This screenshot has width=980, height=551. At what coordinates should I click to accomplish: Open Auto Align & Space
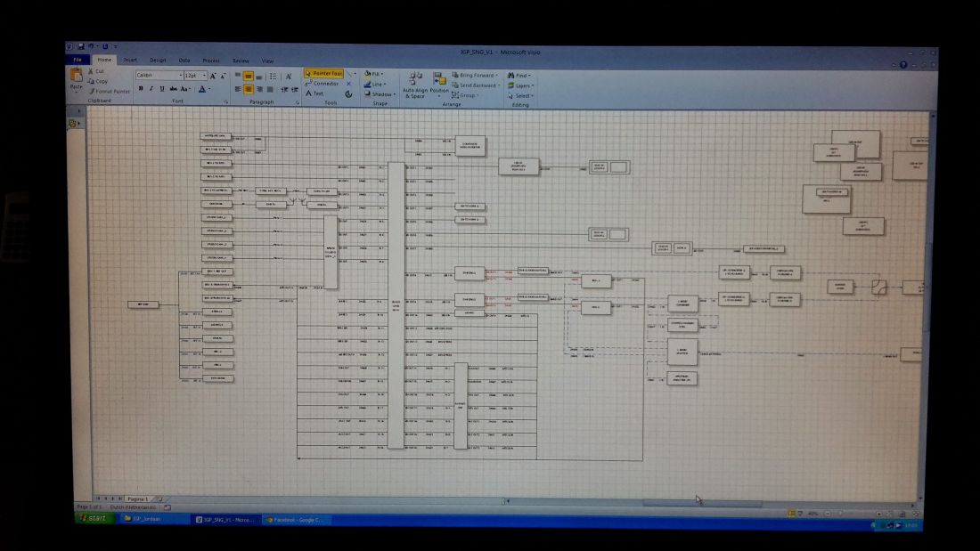[x=415, y=85]
